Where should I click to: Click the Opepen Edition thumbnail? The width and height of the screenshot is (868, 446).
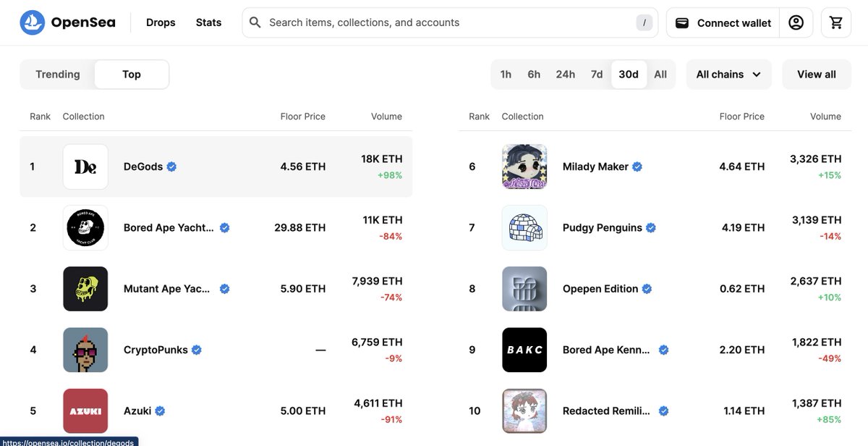pyautogui.click(x=524, y=289)
